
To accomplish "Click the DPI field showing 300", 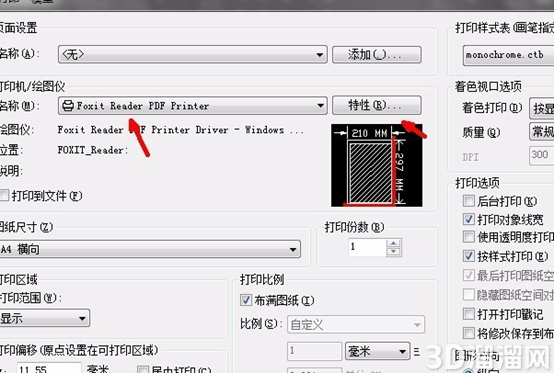I will [x=542, y=155].
